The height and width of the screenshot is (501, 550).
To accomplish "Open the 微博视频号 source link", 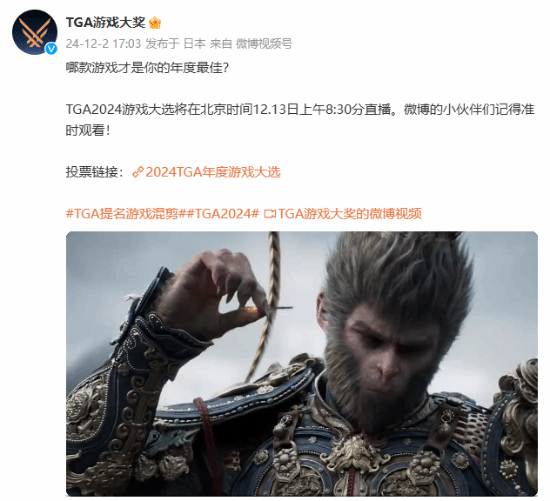I will coord(264,44).
